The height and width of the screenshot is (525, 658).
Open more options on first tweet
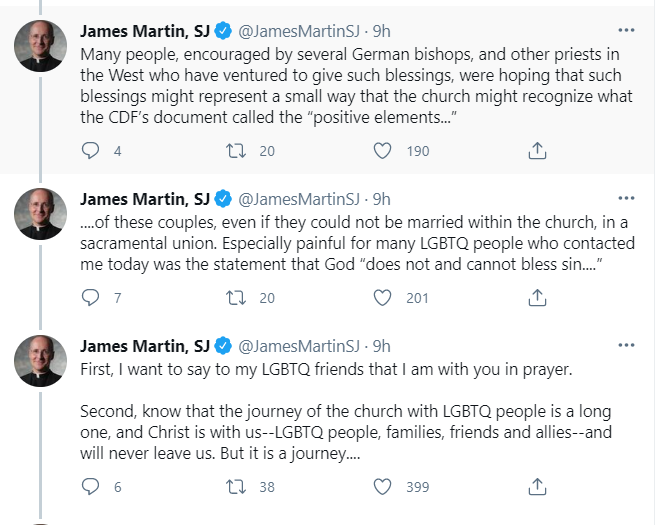point(626,30)
